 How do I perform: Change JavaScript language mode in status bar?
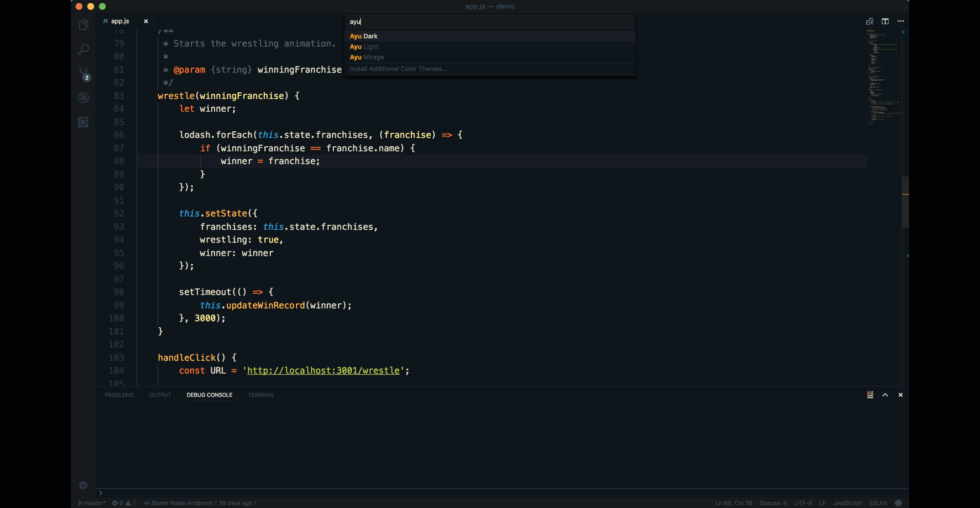pyautogui.click(x=847, y=503)
